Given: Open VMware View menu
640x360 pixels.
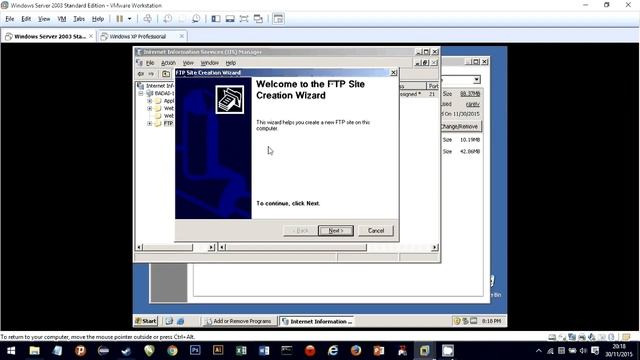Looking at the screenshot, I should 44,19.
